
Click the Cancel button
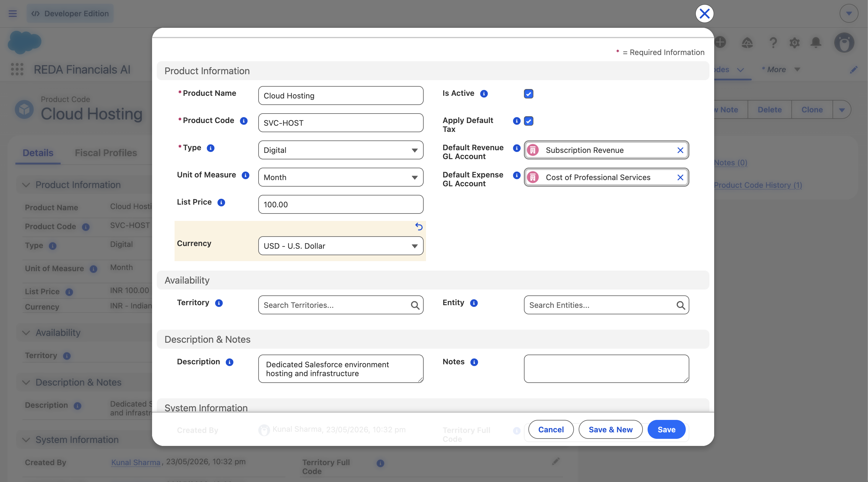click(x=551, y=429)
